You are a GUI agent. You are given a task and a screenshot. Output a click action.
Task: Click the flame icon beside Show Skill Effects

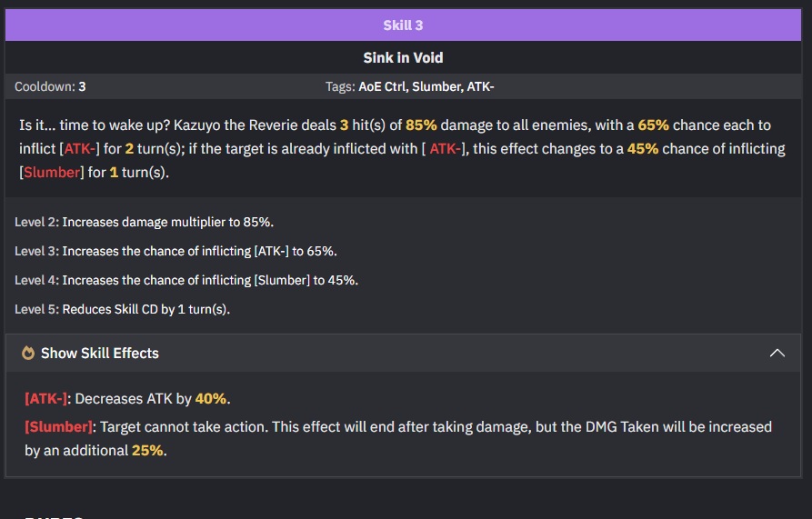click(28, 353)
